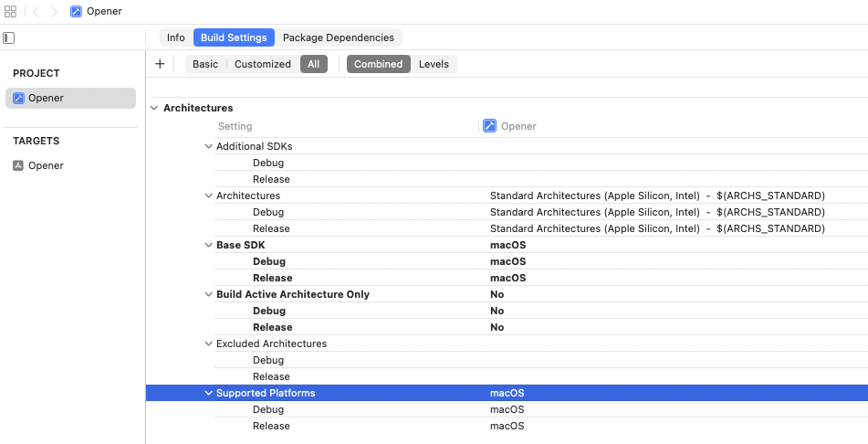Click Opener file icon in jump bar

click(x=77, y=12)
